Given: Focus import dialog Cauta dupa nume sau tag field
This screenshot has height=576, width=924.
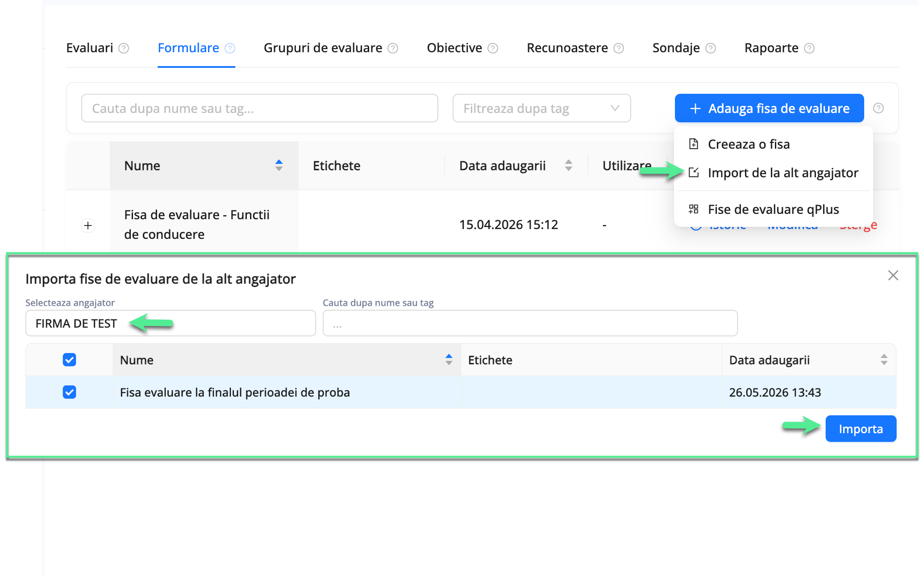Looking at the screenshot, I should (530, 323).
